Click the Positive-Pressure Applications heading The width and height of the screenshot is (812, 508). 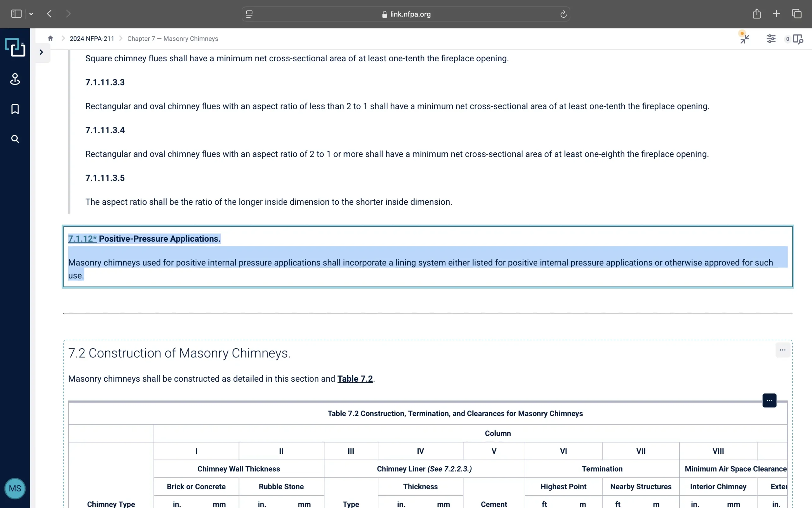(160, 238)
